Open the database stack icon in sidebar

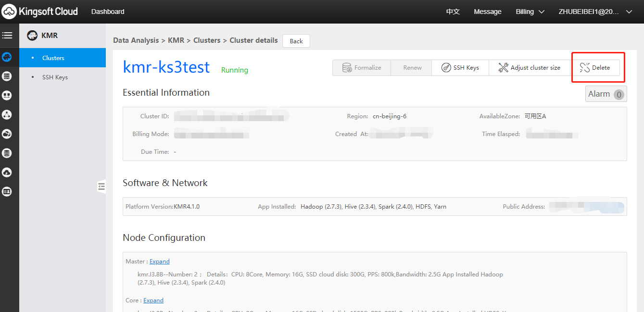coord(7,153)
